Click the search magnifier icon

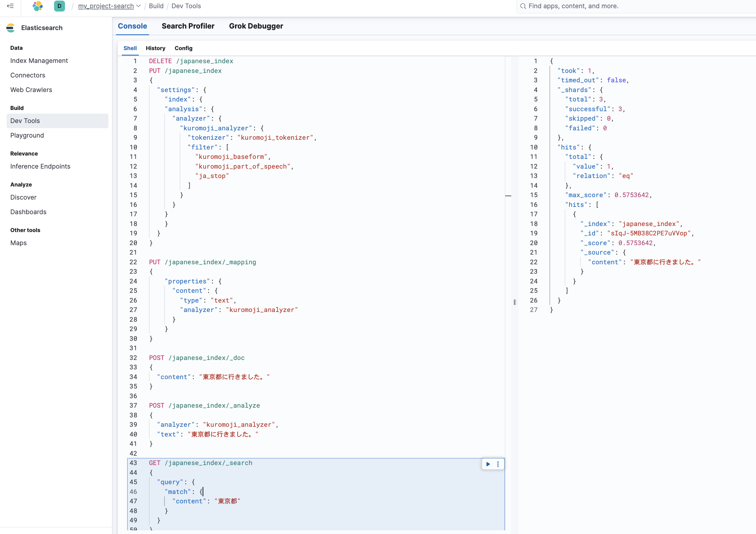pyautogui.click(x=523, y=6)
